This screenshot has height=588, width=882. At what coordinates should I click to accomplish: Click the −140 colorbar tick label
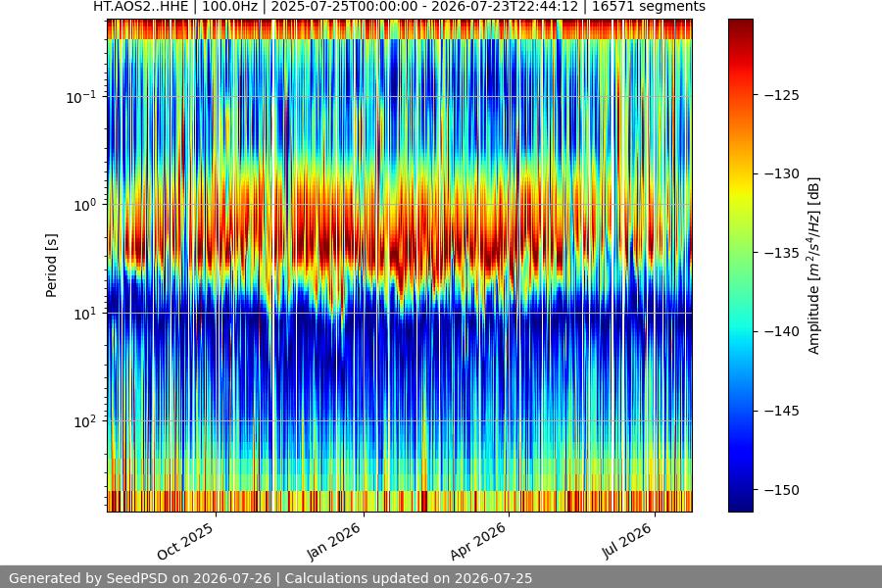(782, 332)
